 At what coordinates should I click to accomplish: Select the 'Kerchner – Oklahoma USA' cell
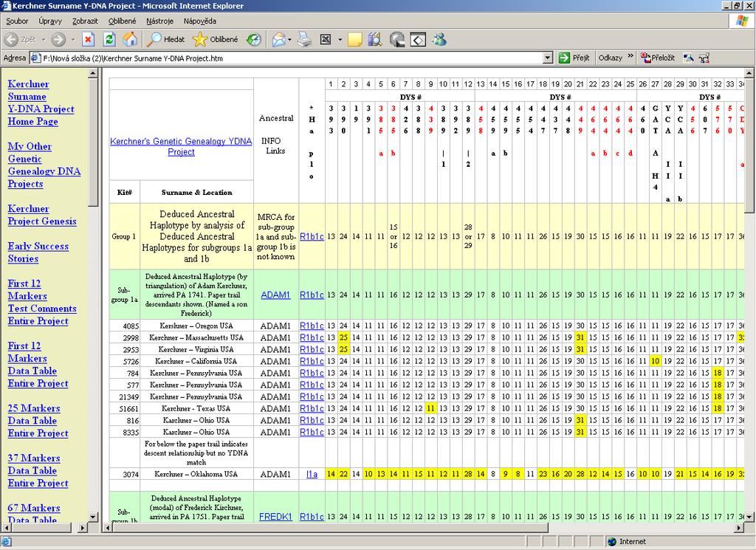point(196,474)
